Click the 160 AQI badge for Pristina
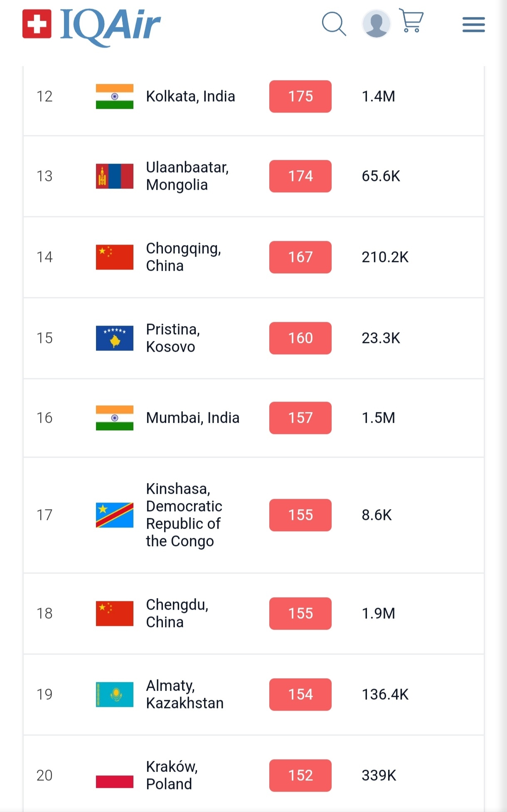 [300, 338]
